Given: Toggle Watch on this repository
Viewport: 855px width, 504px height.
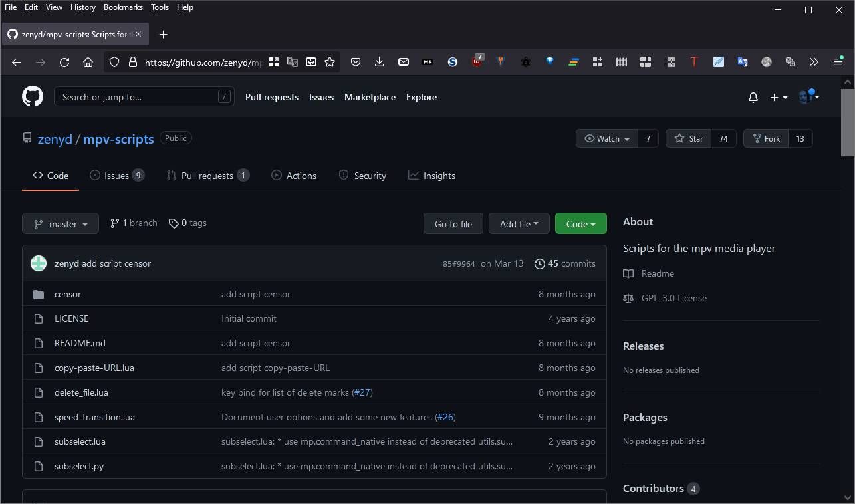Looking at the screenshot, I should [x=606, y=138].
